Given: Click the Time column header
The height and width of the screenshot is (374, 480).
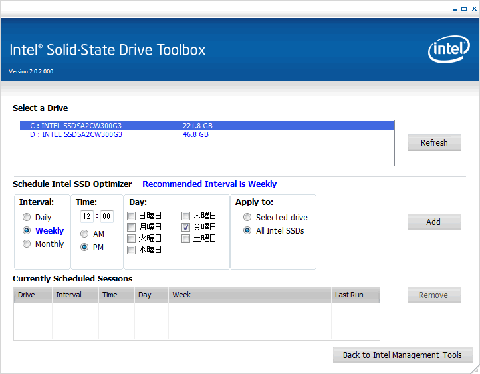Looking at the screenshot, I should [x=117, y=295].
